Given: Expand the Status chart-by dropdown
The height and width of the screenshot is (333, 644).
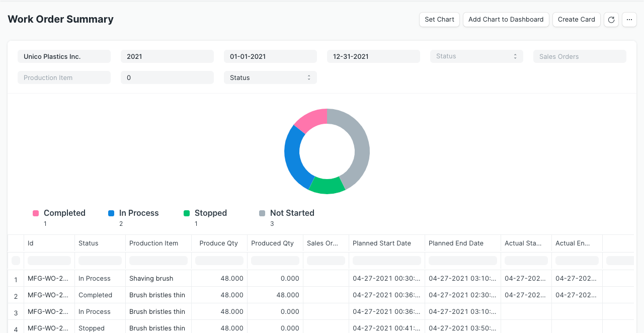Looking at the screenshot, I should tap(270, 77).
